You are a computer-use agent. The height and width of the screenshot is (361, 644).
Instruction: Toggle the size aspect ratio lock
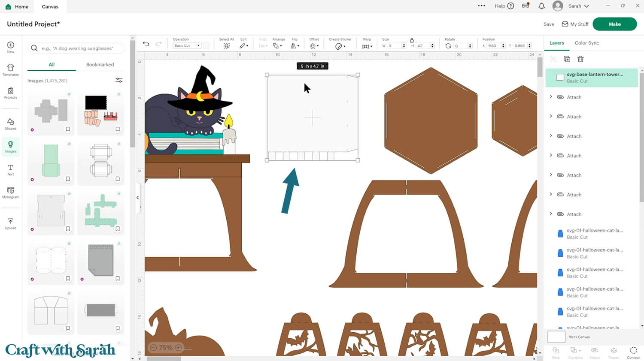412,40
